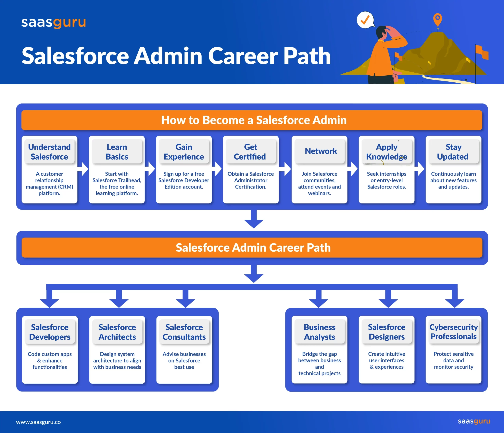
Task: Expand the Salesforce Admin Career Path section
Action: click(x=252, y=247)
